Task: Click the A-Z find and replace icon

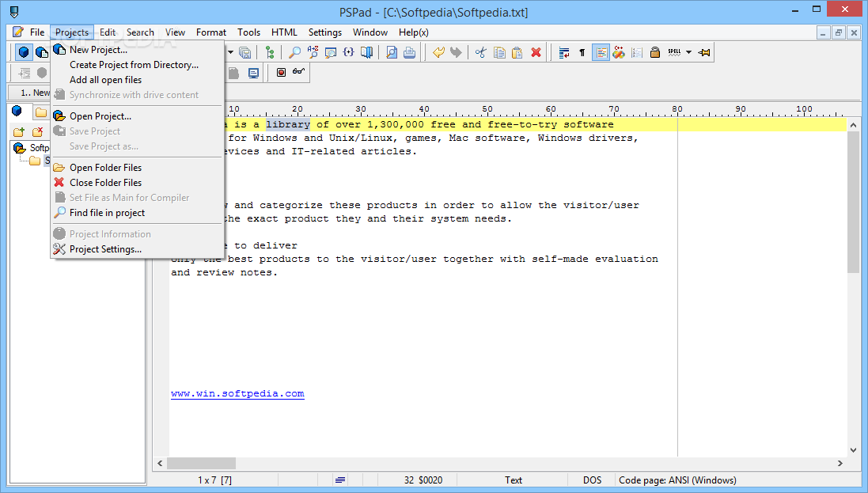Action: (313, 52)
